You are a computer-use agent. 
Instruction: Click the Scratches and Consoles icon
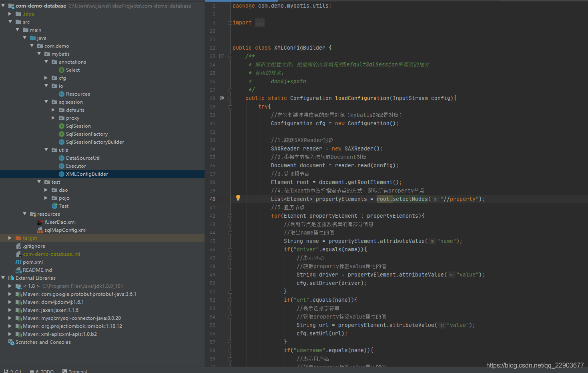point(11,342)
